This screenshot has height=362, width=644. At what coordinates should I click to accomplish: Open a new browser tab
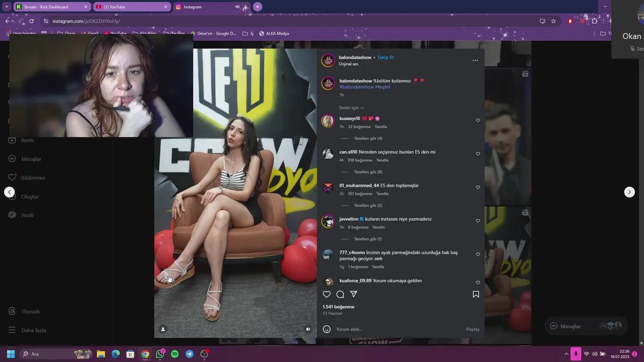click(x=258, y=7)
